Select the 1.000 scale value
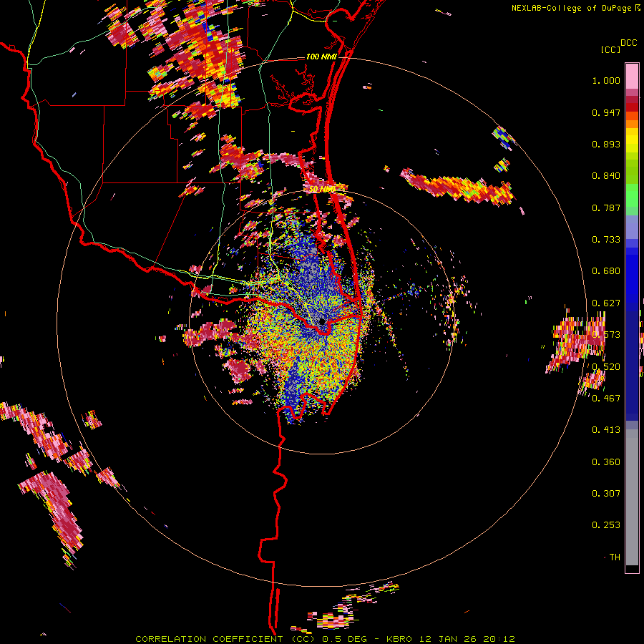The height and width of the screenshot is (644, 644). pos(606,80)
